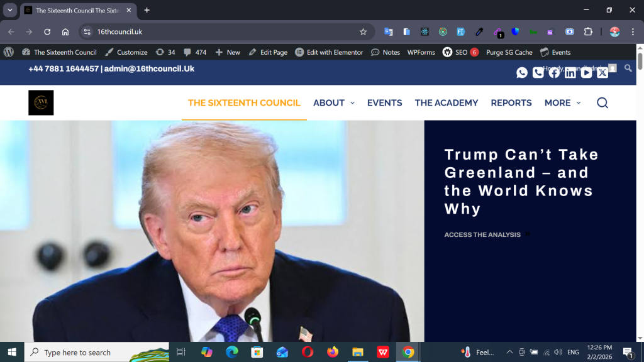Screen dimensions: 644x362
Task: Open the Chrome tab search dropdown arrow
Action: click(x=10, y=10)
